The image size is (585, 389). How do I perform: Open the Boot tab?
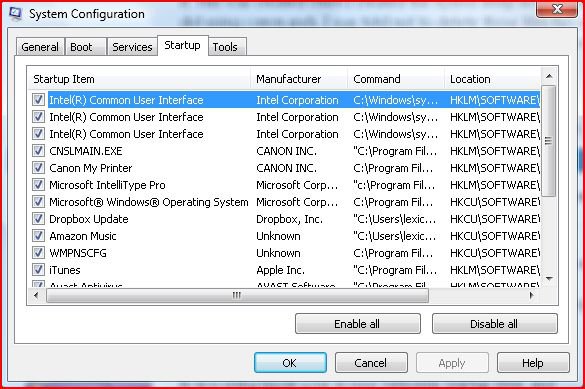click(x=86, y=47)
